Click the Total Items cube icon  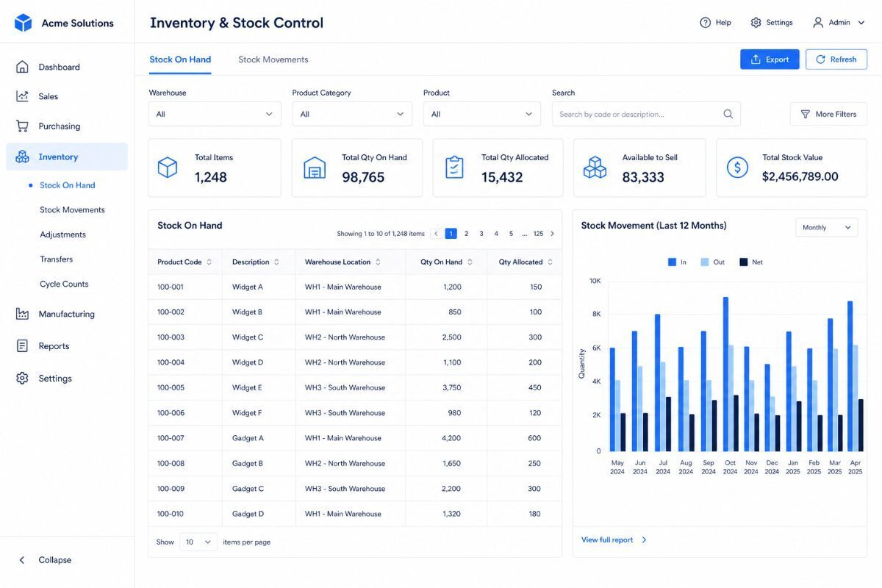click(x=168, y=168)
